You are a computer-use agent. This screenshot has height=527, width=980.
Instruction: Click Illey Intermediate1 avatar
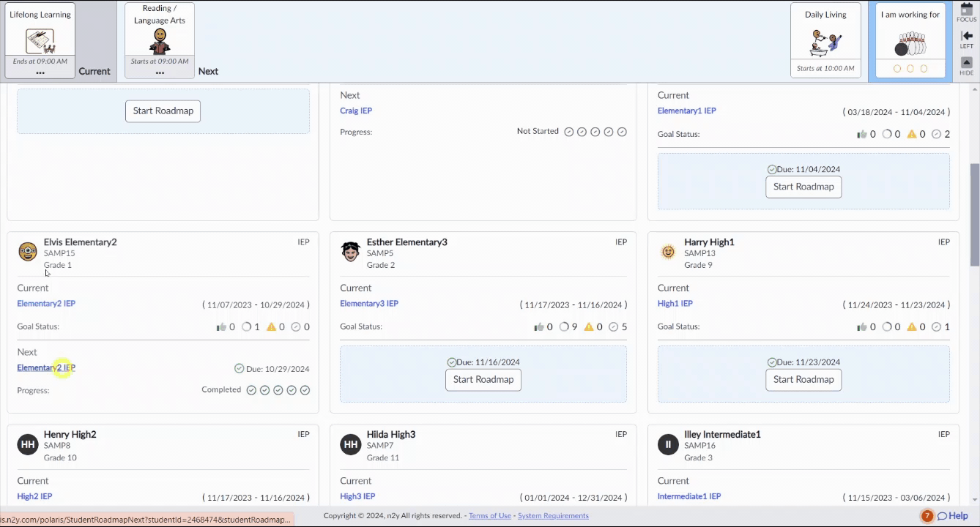click(x=668, y=444)
